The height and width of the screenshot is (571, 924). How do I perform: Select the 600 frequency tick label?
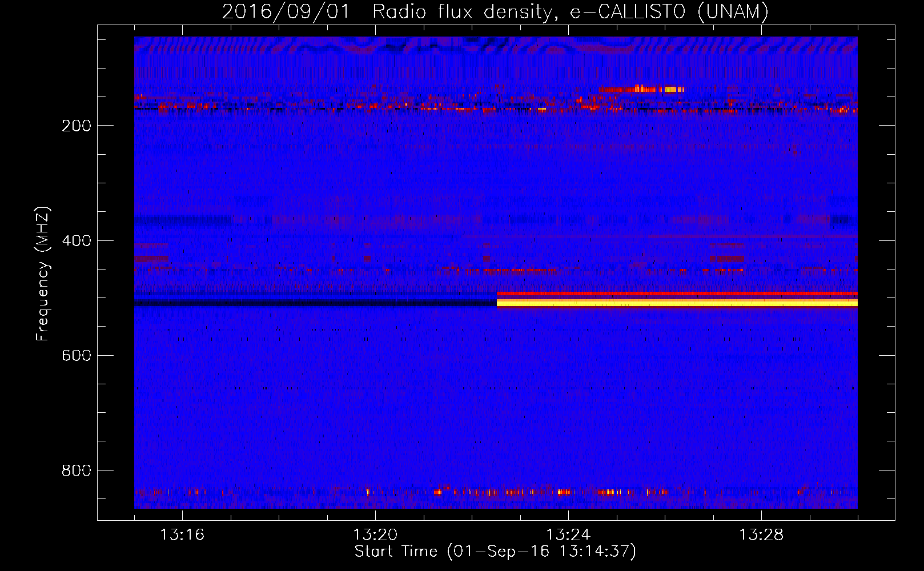click(x=77, y=355)
